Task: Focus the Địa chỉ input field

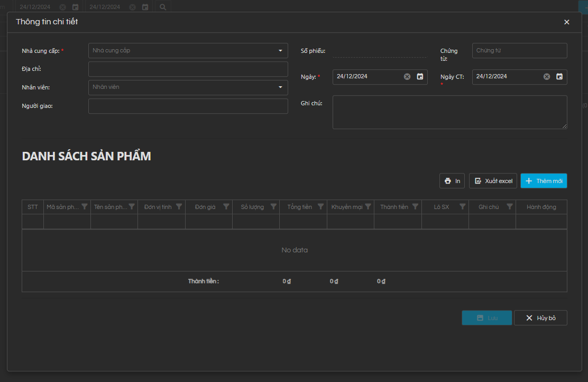Action: point(188,69)
